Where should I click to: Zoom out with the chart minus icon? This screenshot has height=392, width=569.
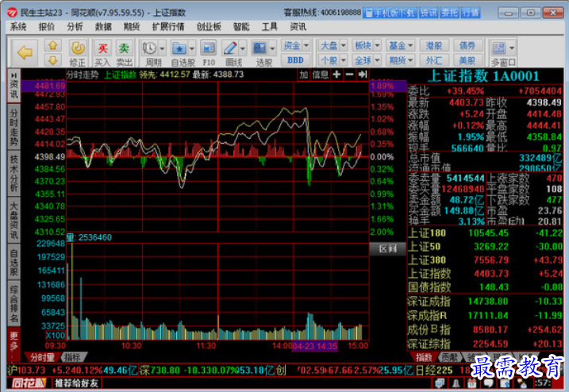pos(349,75)
